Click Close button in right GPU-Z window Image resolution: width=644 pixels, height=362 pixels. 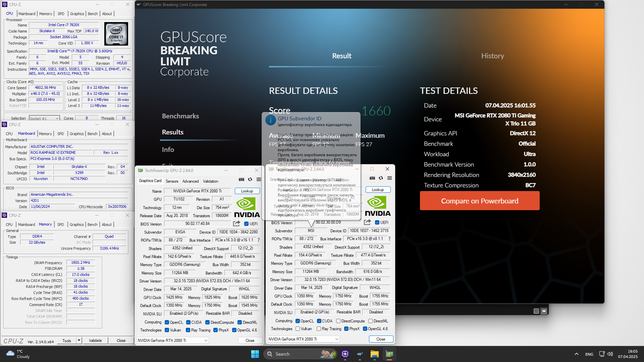click(x=381, y=339)
